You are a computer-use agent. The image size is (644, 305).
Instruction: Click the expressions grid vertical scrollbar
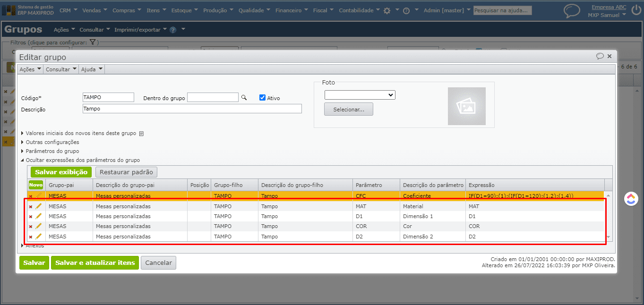(x=608, y=216)
